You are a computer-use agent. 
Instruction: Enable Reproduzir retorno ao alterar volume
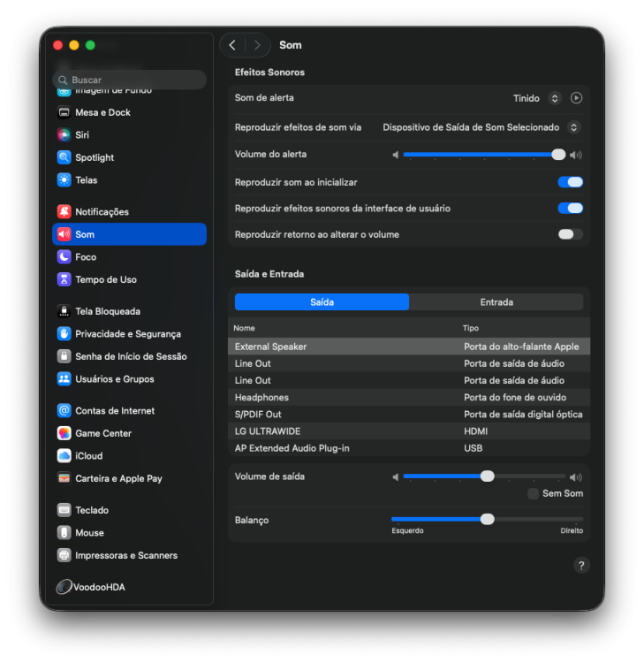click(570, 234)
